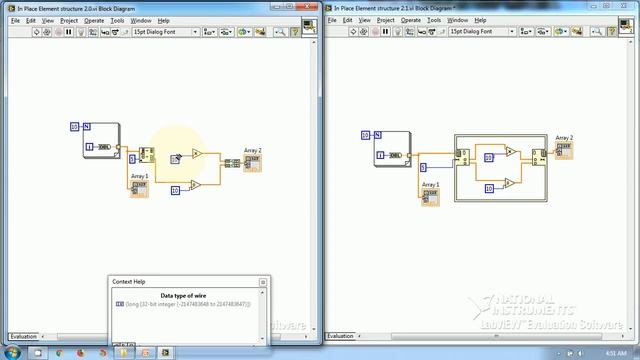The image size is (640, 360).
Task: Click the Search magnifier in 2.1.vi toolbar
Action: 597,31
